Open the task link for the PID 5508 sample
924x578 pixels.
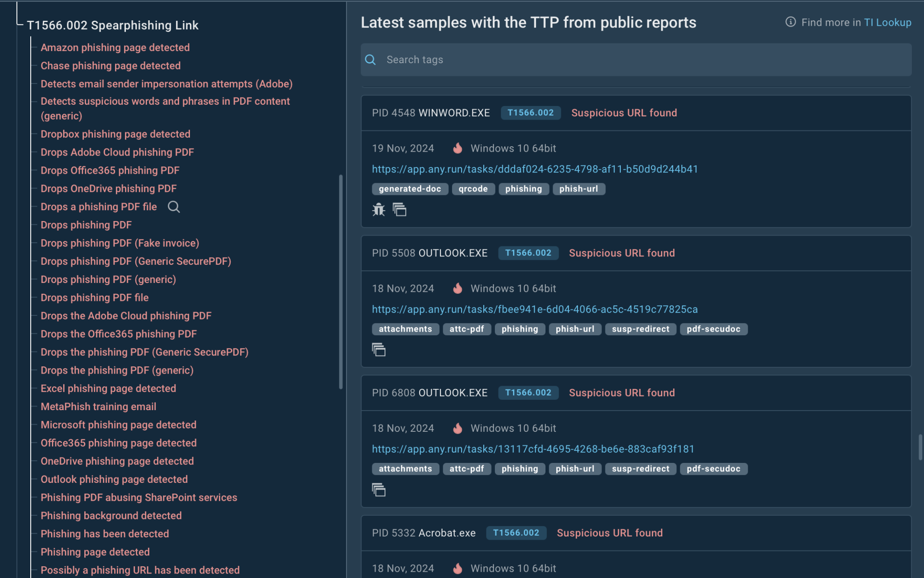click(535, 309)
